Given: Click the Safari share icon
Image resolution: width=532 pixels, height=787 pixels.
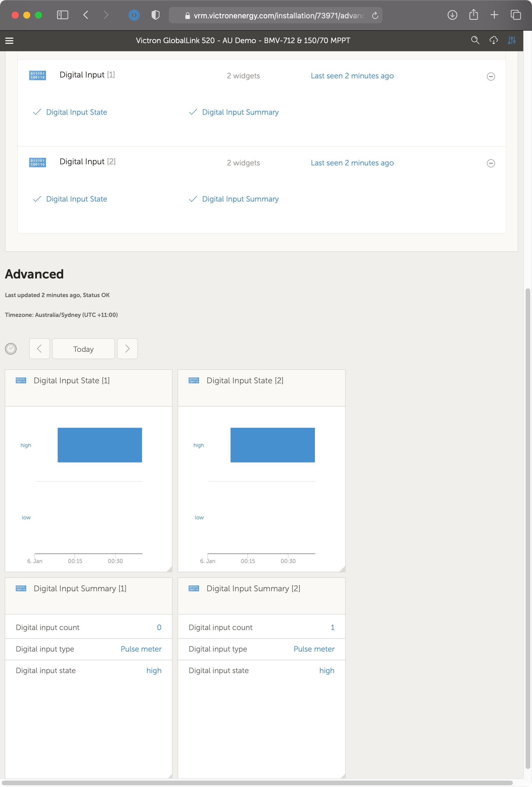Looking at the screenshot, I should [473, 15].
